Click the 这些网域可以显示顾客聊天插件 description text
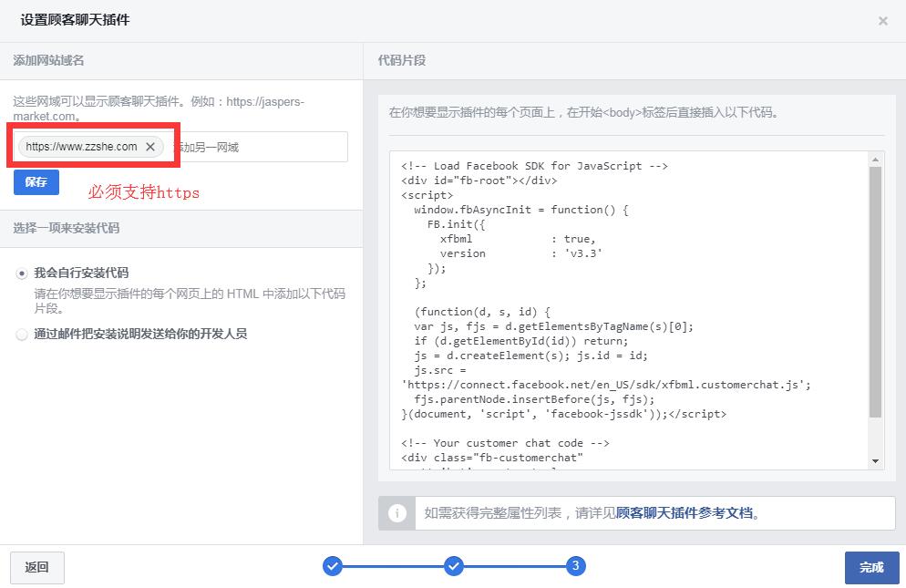The height and width of the screenshot is (588, 906). 159,108
